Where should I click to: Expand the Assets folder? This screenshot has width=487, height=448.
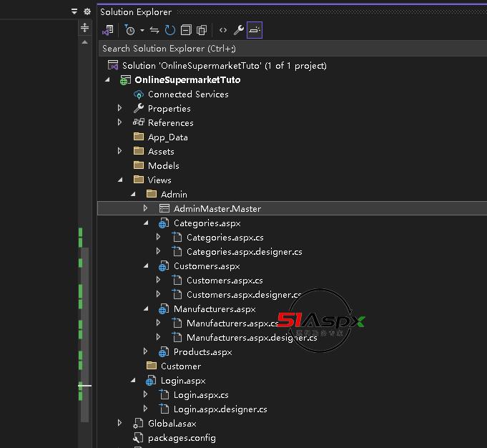(x=120, y=151)
